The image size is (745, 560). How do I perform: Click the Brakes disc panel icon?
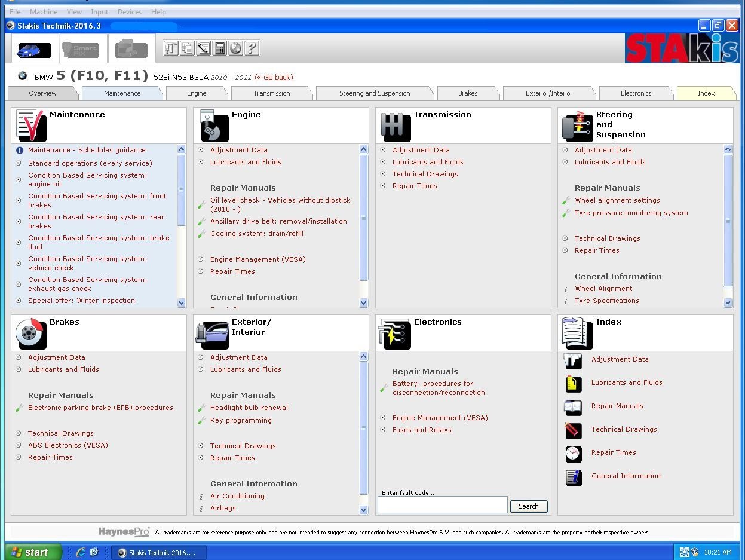tap(31, 333)
